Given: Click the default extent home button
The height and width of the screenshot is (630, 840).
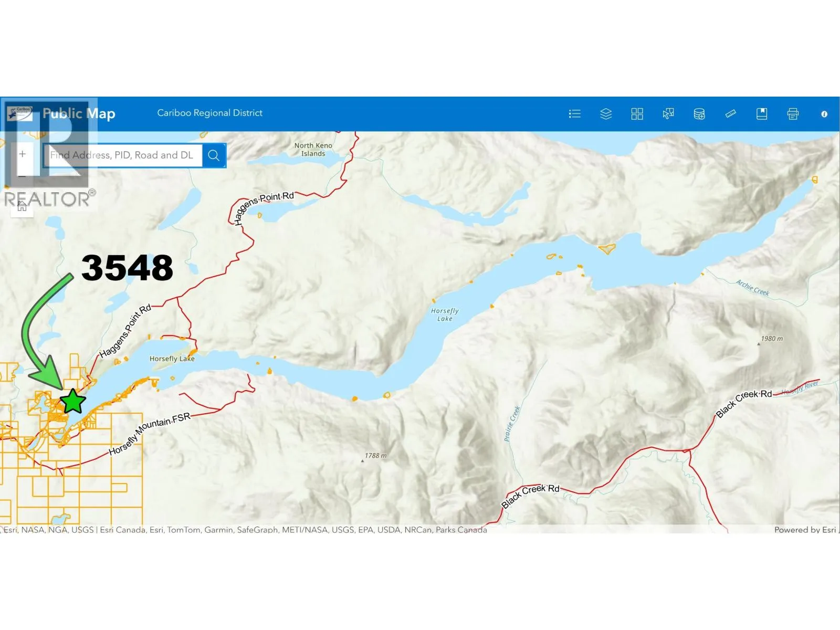Looking at the screenshot, I should click(22, 207).
